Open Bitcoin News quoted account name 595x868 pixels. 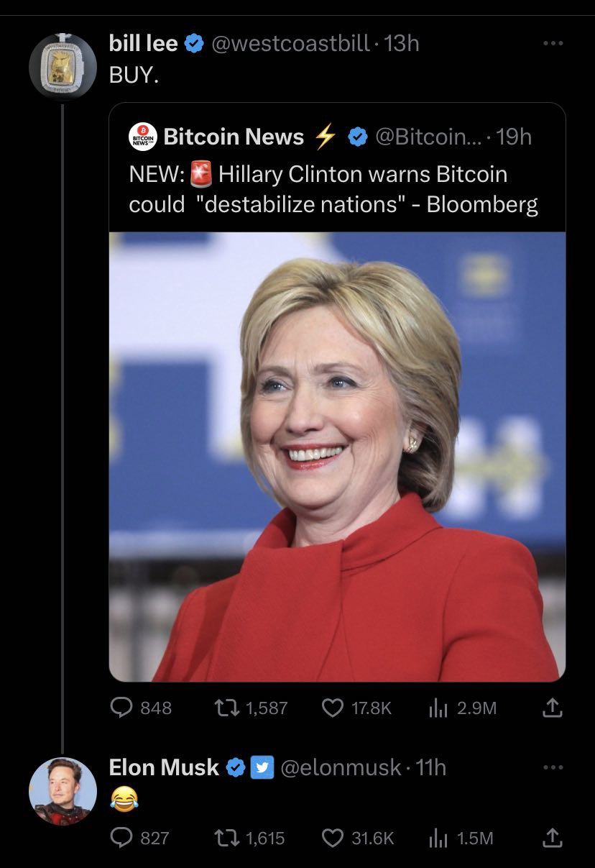(234, 137)
